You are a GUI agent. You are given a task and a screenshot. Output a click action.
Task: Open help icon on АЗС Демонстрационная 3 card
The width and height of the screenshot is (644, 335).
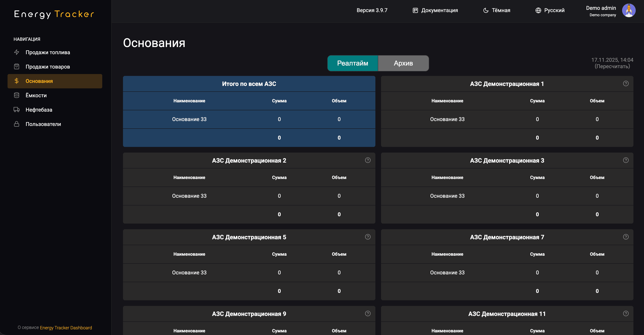[x=626, y=160]
